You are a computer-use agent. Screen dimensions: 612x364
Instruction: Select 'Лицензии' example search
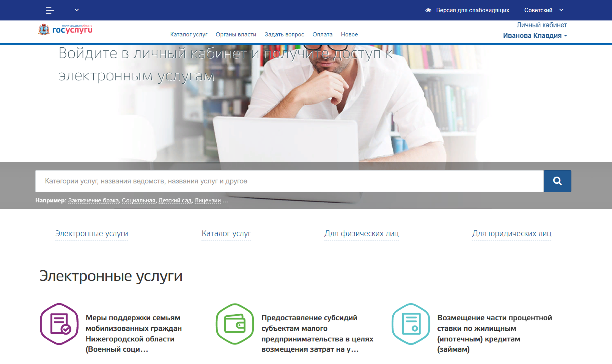[x=208, y=200]
